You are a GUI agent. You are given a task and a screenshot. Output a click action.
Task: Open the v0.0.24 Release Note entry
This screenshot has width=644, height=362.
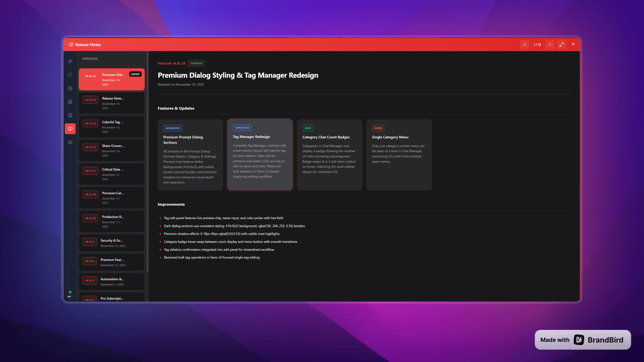[x=112, y=103]
